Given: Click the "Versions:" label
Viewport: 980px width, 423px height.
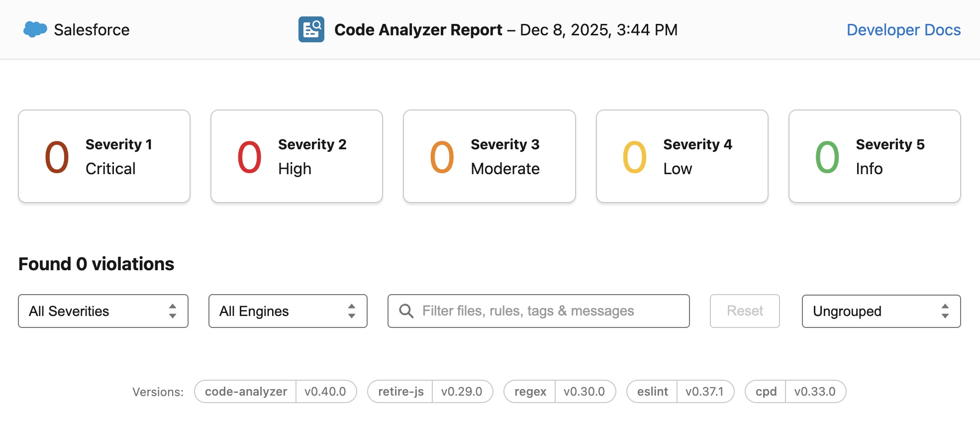Looking at the screenshot, I should pos(158,392).
